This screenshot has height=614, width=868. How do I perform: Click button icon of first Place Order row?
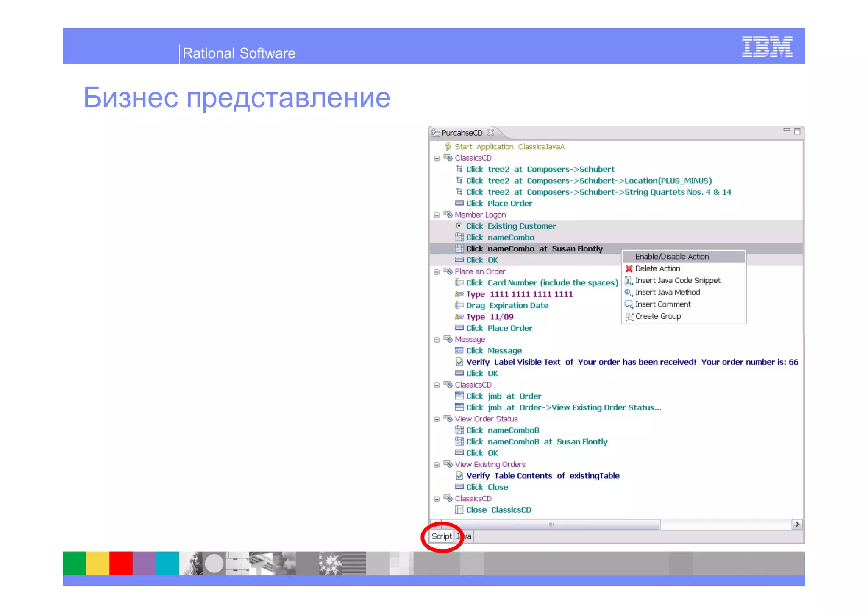point(459,203)
